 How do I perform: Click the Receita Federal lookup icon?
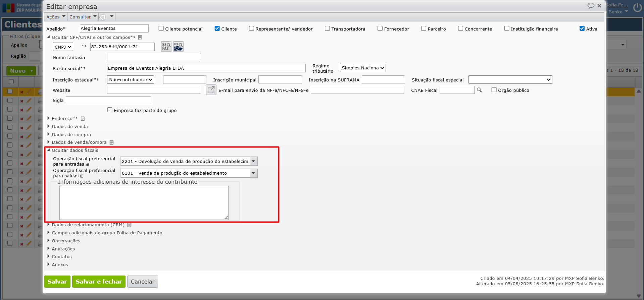178,47
